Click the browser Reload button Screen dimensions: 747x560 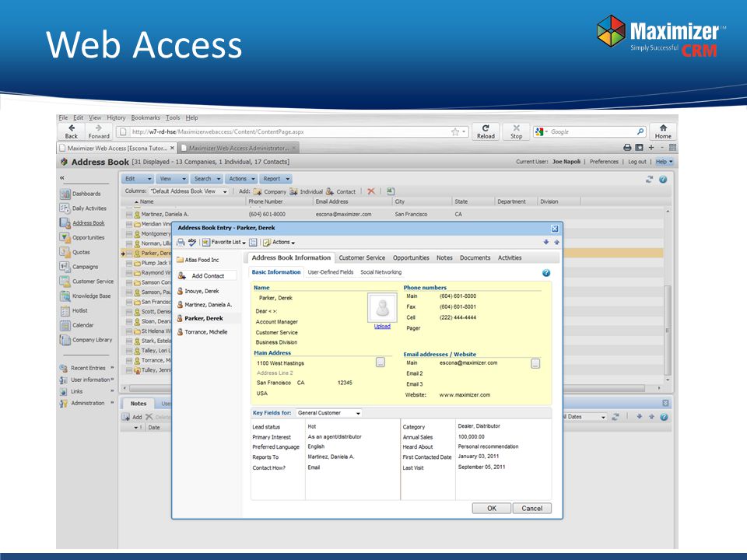click(x=486, y=131)
